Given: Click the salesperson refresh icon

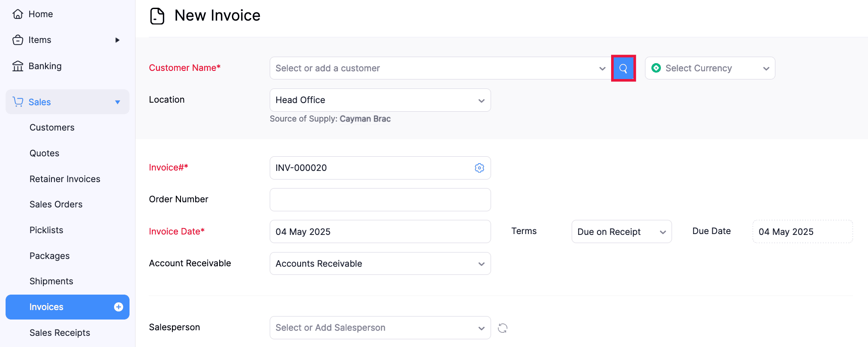Looking at the screenshot, I should pyautogui.click(x=503, y=328).
